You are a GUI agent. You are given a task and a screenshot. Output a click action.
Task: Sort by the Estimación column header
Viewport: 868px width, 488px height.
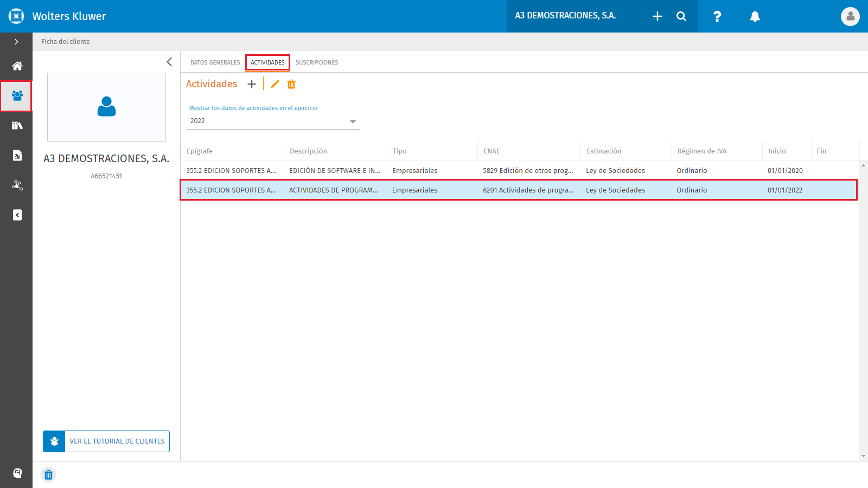point(604,151)
